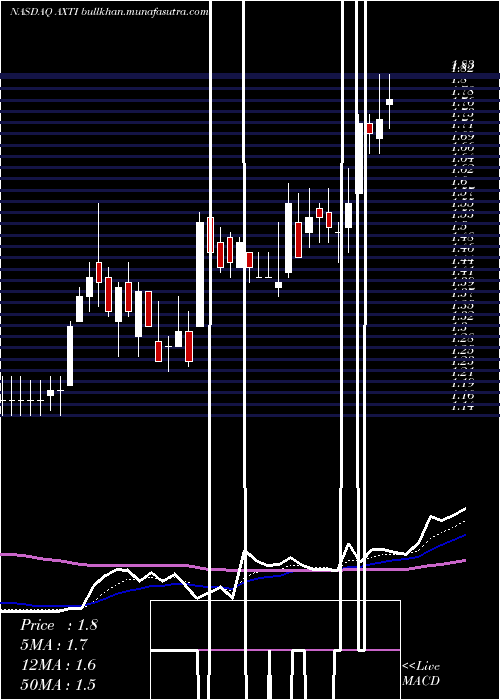The image size is (500, 700).
Task: Click the 1.69 price axis label
Action: [x=462, y=138]
